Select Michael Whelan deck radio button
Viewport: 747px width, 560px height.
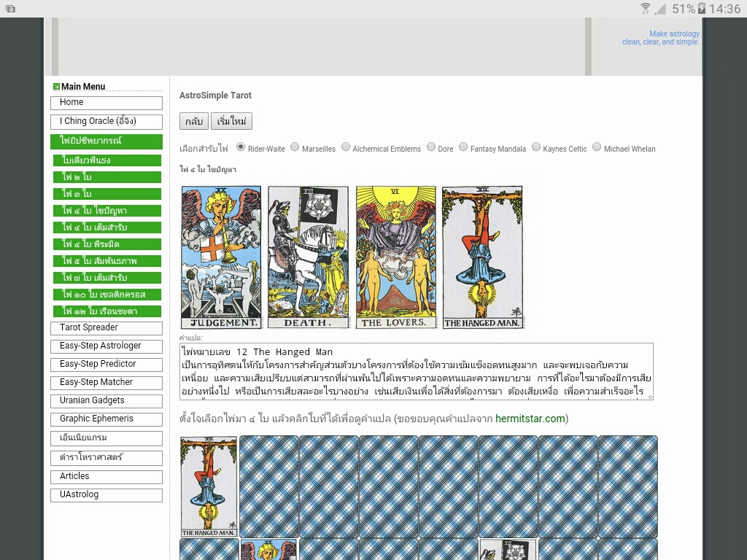597,147
